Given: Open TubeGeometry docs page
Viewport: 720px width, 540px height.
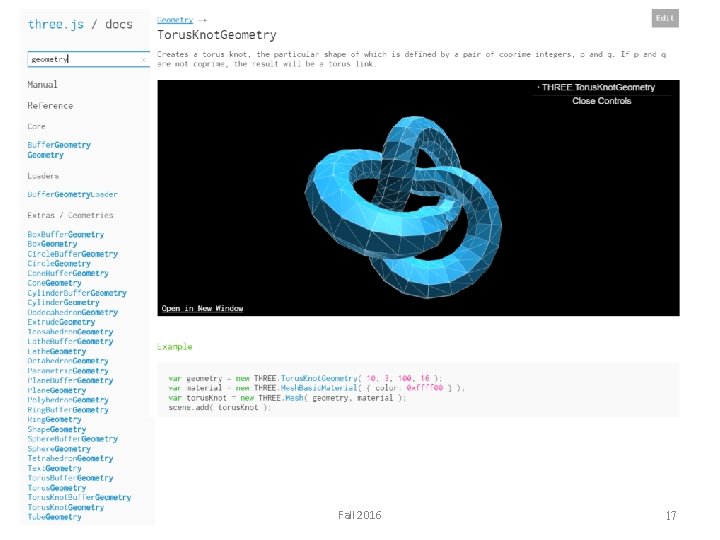Looking at the screenshot, I should pyautogui.click(x=55, y=518).
